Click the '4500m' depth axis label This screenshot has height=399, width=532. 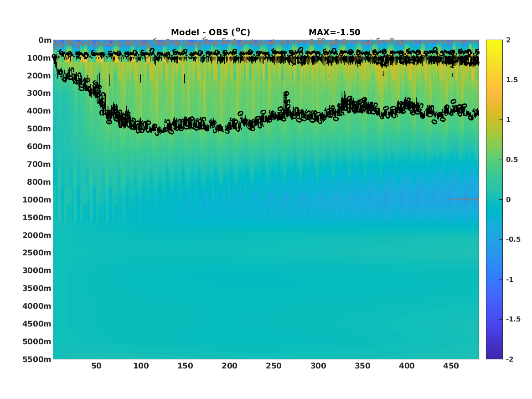(37, 324)
